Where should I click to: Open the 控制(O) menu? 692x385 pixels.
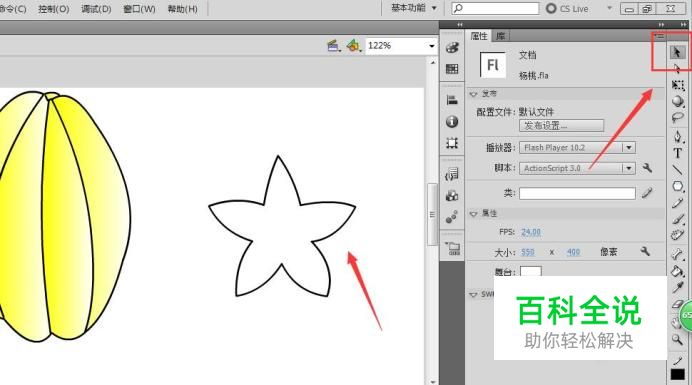(53, 9)
